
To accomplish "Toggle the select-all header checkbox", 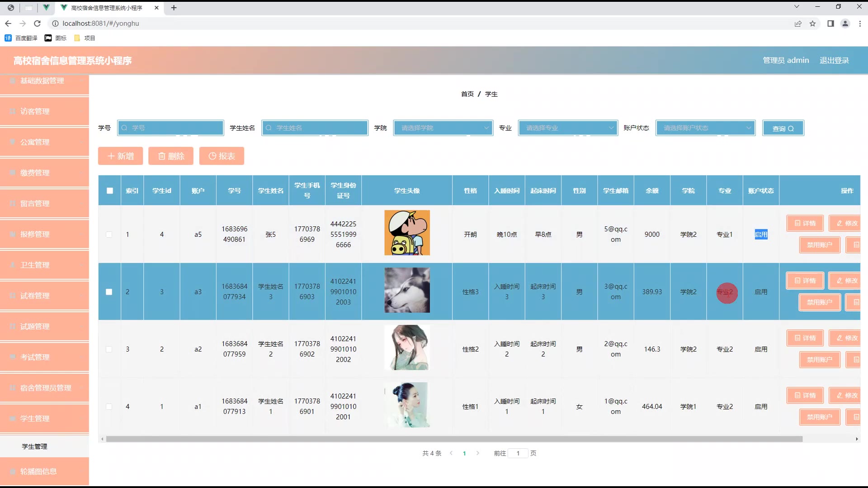I will 110,191.
